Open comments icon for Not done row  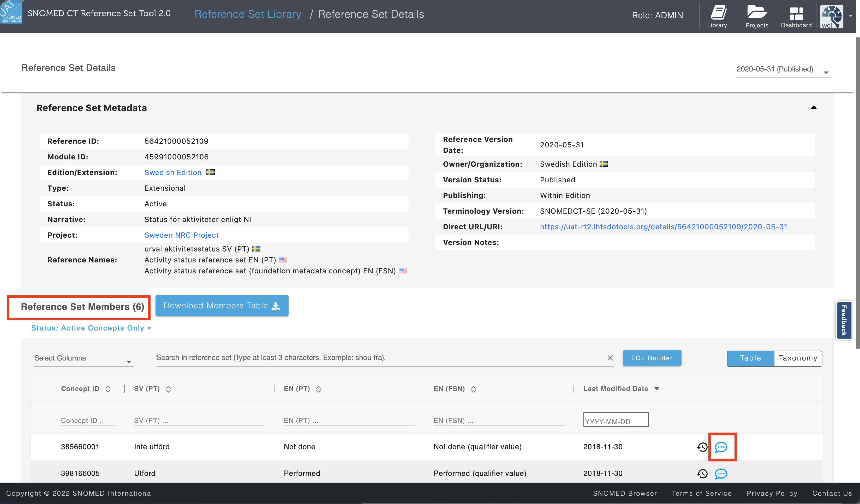click(x=721, y=447)
